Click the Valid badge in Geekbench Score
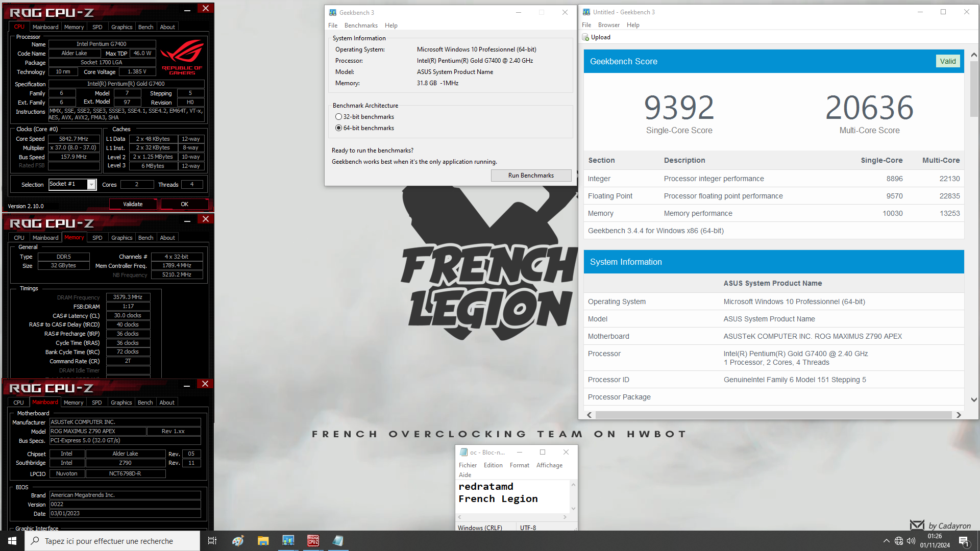This screenshot has width=980, height=551. pos(948,61)
